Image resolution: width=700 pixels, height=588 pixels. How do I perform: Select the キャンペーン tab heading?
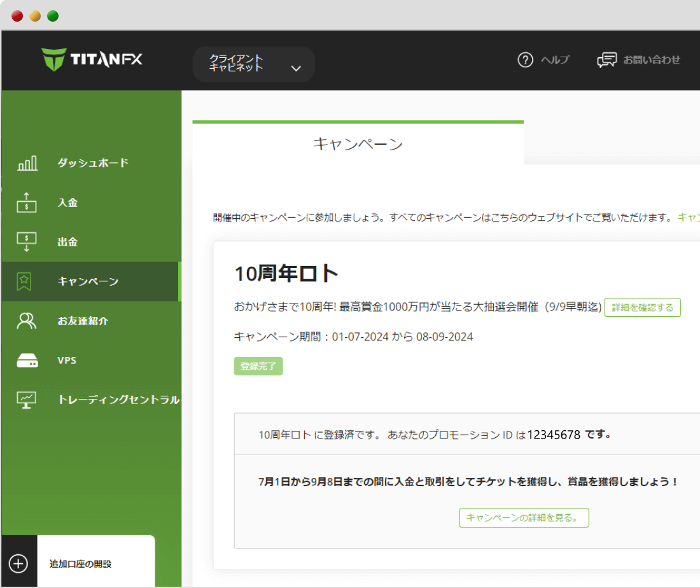point(358,144)
